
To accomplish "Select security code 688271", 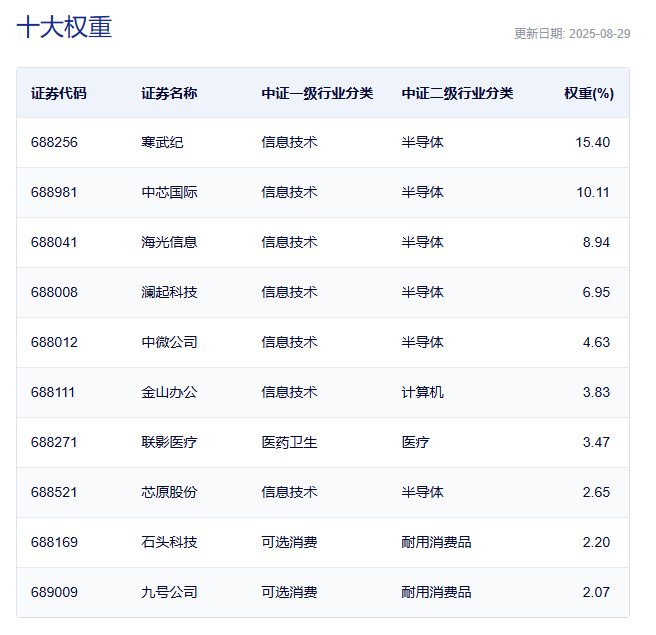I will click(x=54, y=442).
